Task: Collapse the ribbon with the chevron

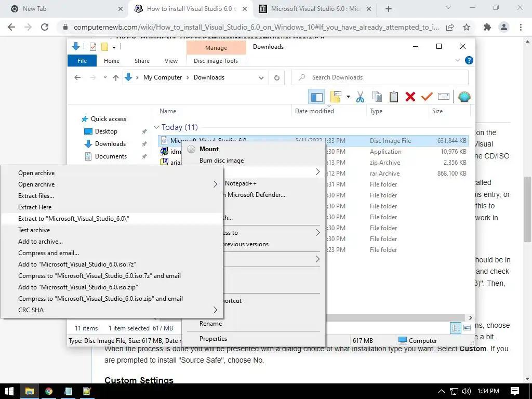Action: [457, 60]
